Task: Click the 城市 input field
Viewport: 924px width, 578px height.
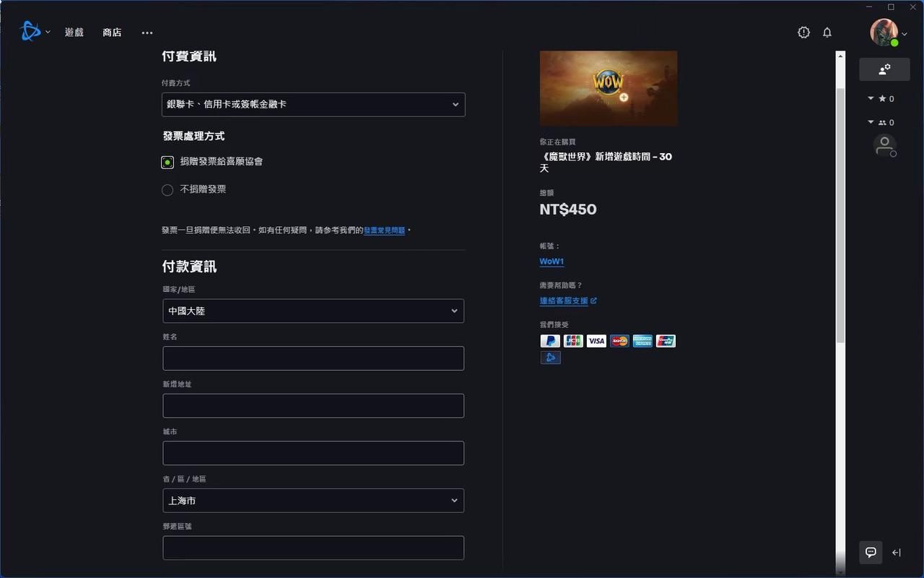Action: point(313,453)
